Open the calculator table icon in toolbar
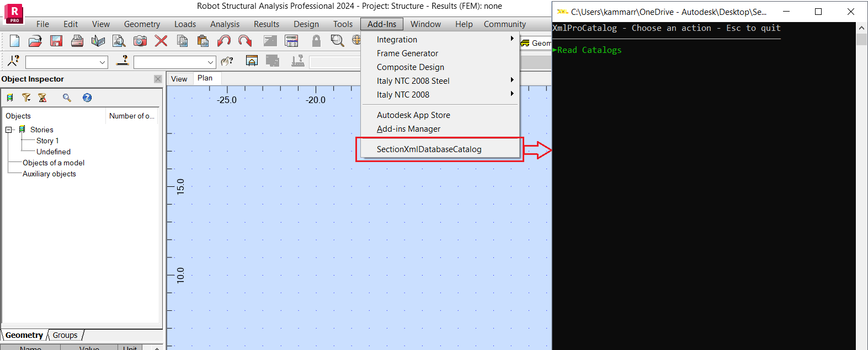This screenshot has width=868, height=350. (x=291, y=40)
